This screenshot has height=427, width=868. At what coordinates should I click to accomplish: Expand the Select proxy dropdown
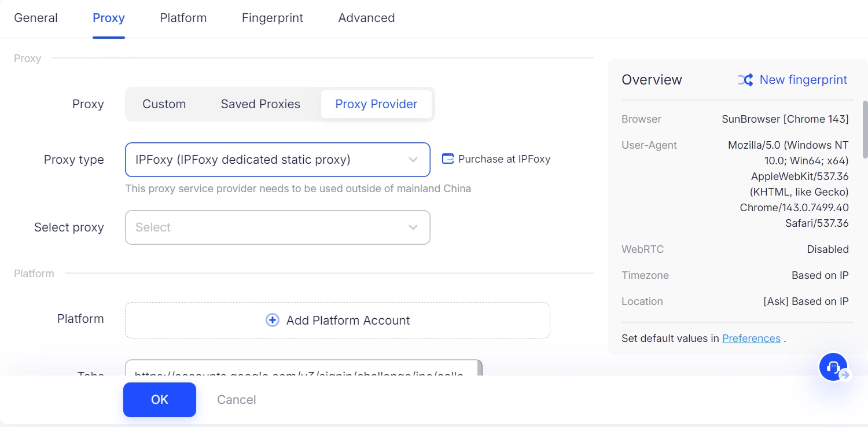tap(277, 227)
